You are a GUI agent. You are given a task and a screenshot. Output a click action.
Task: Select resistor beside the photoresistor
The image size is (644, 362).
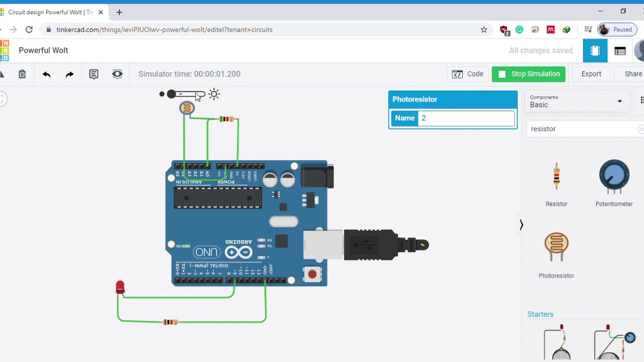[x=226, y=119]
